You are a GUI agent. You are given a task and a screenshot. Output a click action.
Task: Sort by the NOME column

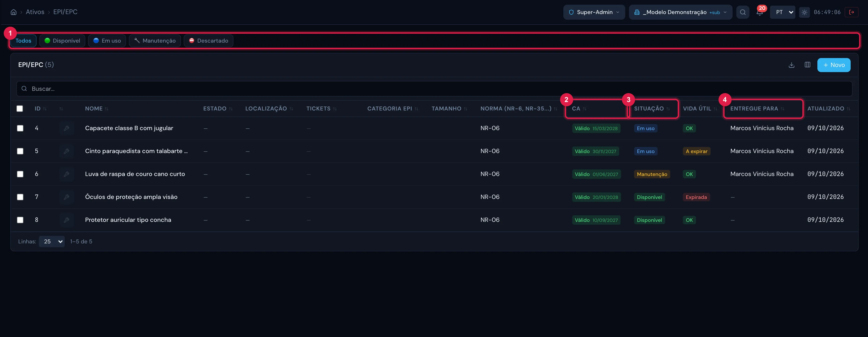point(97,109)
